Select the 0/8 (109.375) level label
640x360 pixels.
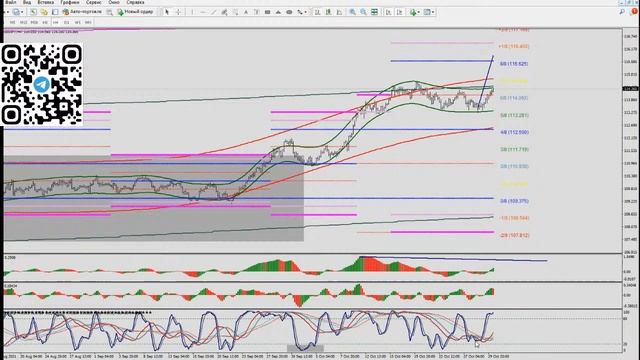514,201
